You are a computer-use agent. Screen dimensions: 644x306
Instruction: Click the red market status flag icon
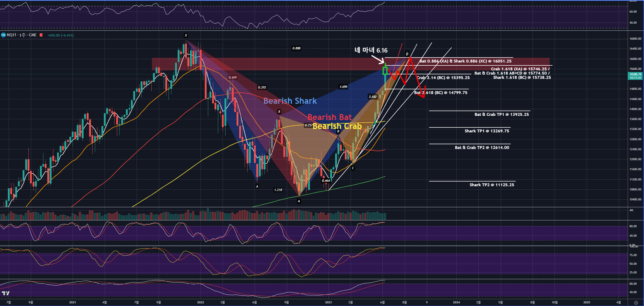point(41,35)
